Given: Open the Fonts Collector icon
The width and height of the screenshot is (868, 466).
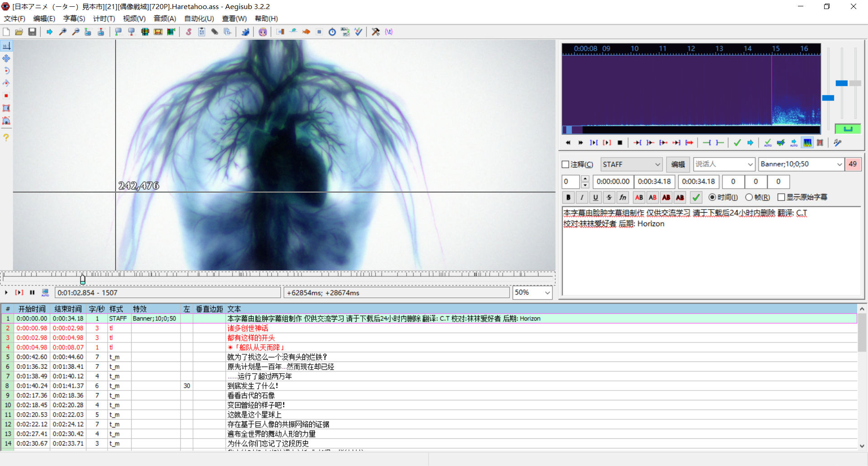Looking at the screenshot, I should click(x=227, y=32).
